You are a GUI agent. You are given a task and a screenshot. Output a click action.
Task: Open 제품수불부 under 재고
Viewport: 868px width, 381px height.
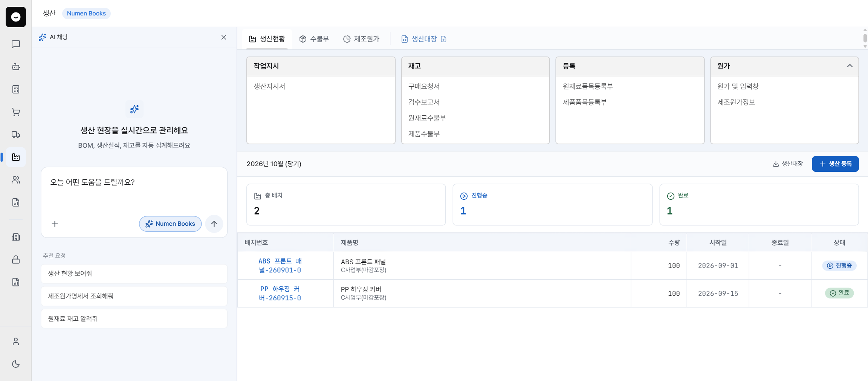(424, 134)
